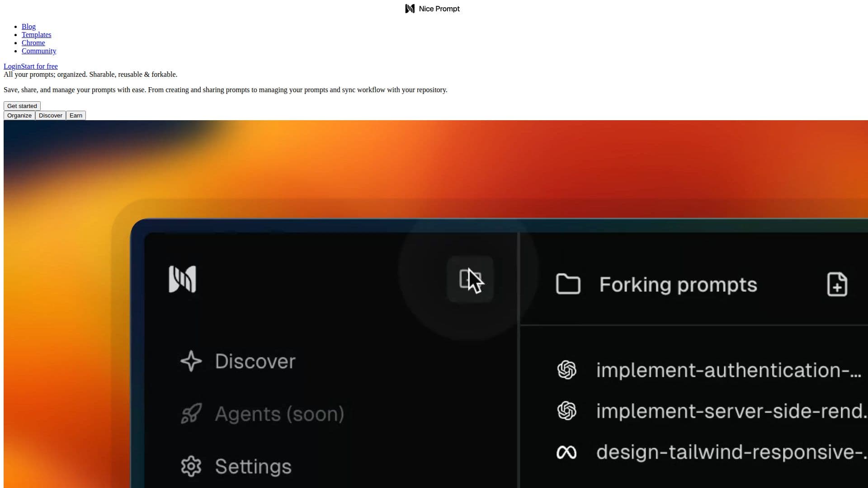Image resolution: width=868 pixels, height=488 pixels.
Task: Click the Settings gear icon
Action: (x=191, y=466)
